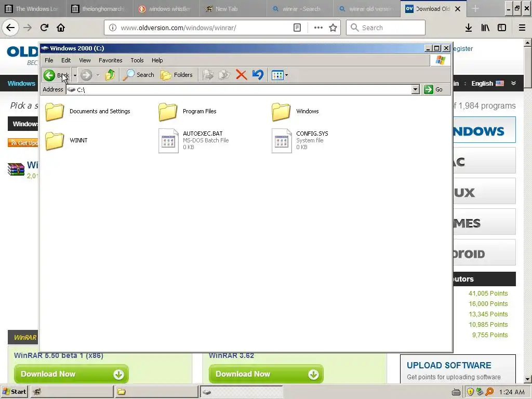The width and height of the screenshot is (532, 399).
Task: Click the Windows flag logo in Explorer
Action: coord(441,60)
